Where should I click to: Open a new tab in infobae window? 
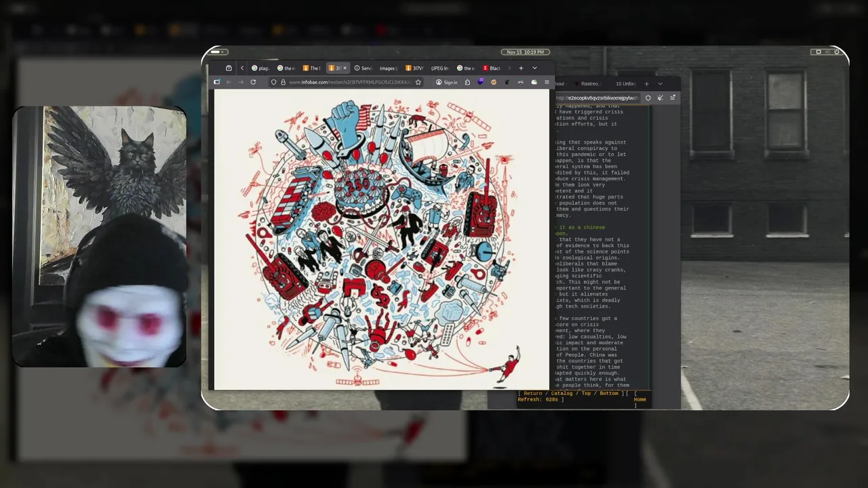521,68
